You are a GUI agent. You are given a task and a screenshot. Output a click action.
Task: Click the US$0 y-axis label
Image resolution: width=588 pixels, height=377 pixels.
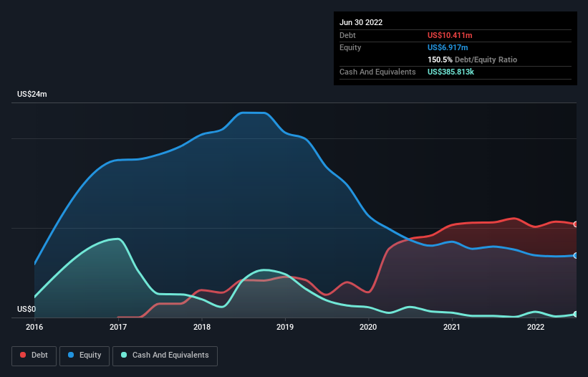tap(26, 309)
